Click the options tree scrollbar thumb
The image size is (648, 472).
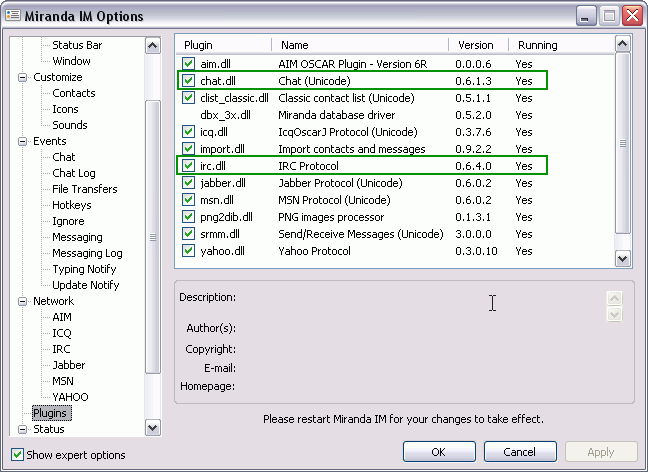click(153, 237)
